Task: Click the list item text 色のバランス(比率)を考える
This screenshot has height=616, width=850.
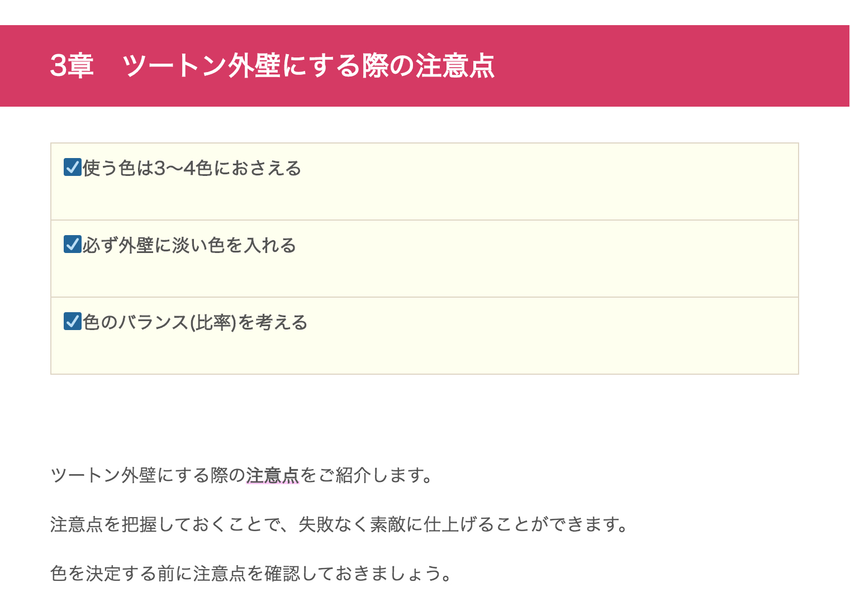Action: 195,322
